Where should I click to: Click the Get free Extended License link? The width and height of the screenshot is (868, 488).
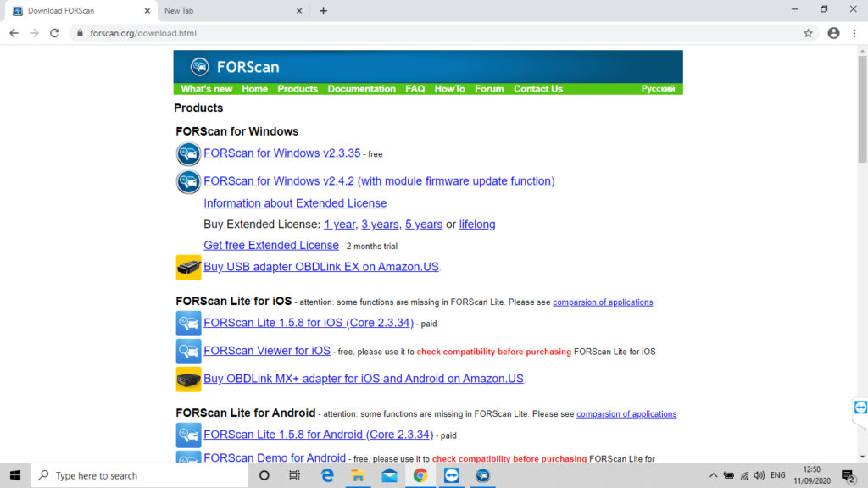[x=271, y=246]
